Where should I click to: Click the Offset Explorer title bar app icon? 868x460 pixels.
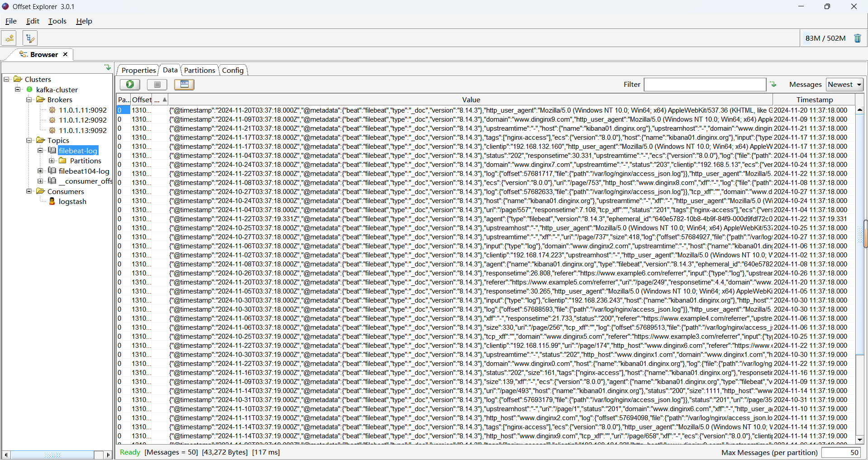point(5,6)
